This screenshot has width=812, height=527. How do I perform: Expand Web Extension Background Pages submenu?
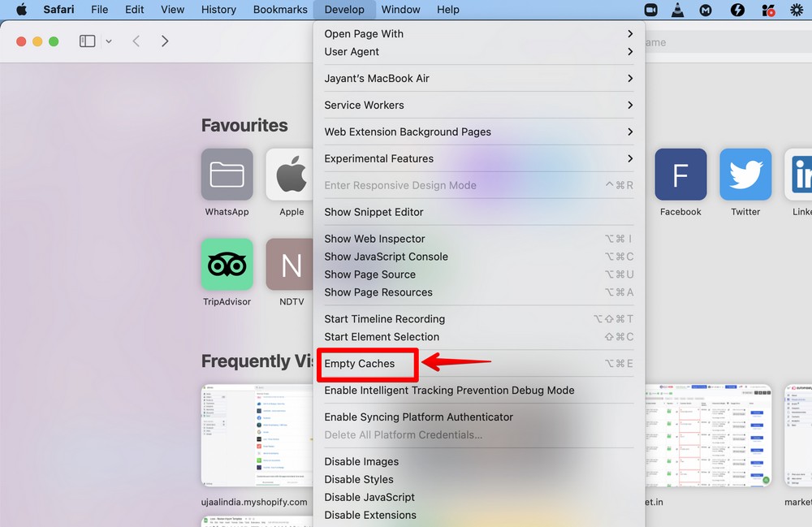point(478,132)
